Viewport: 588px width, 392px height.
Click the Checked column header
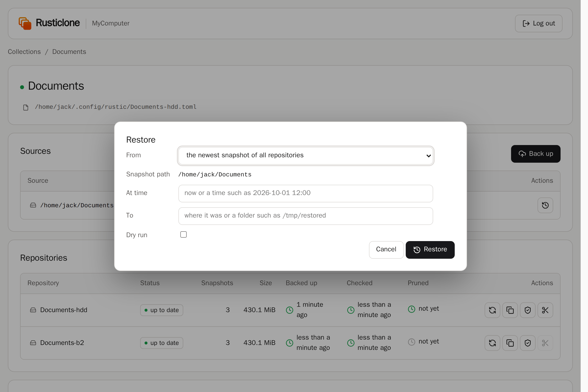tap(359, 283)
